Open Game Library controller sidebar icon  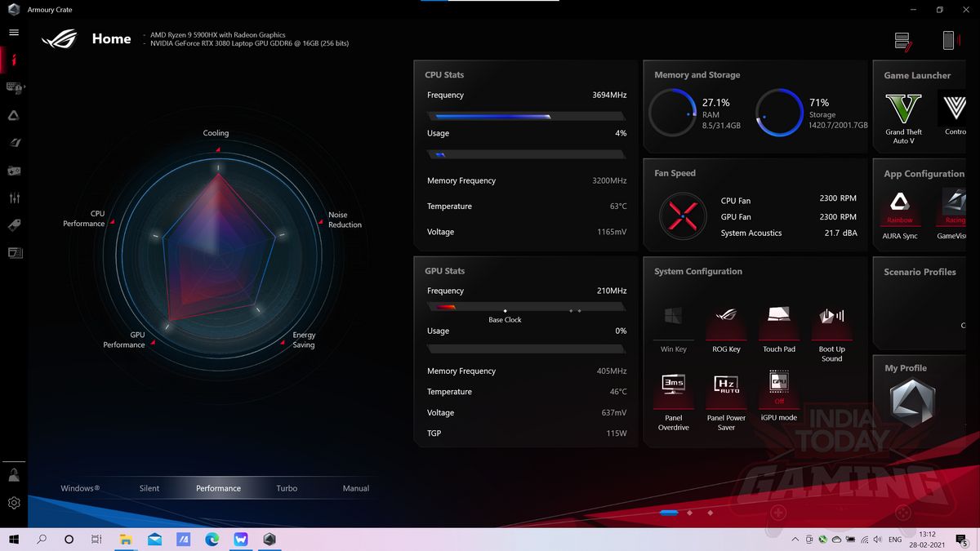(x=14, y=171)
